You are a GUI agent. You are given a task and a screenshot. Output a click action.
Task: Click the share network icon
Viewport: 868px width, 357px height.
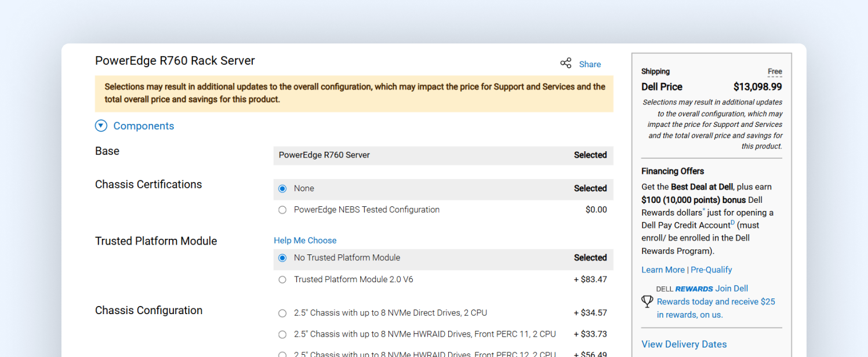(x=565, y=63)
